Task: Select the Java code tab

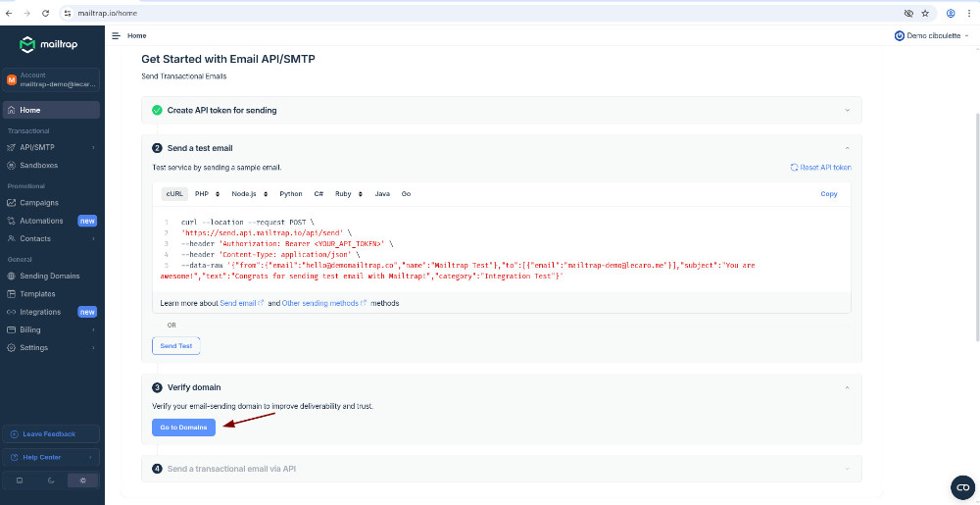Action: pyautogui.click(x=382, y=194)
